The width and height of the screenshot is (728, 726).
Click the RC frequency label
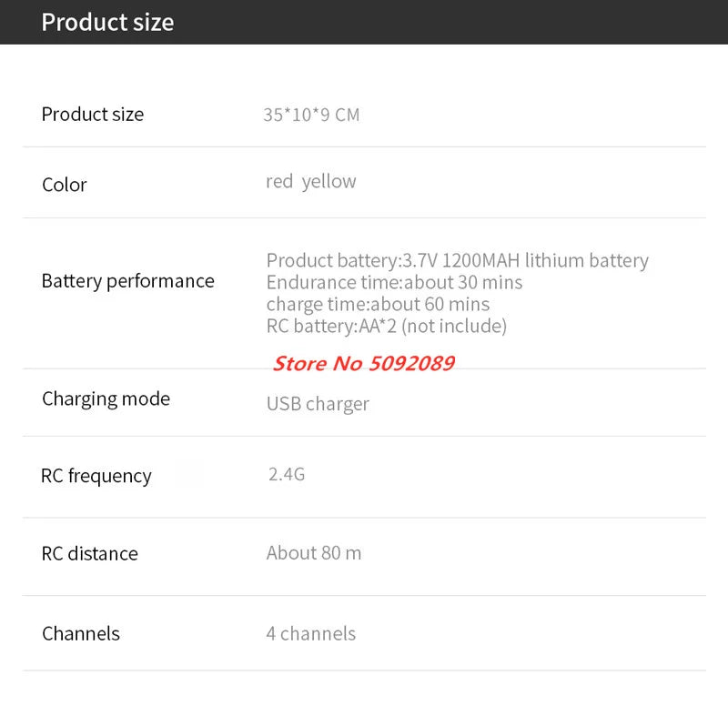(96, 476)
